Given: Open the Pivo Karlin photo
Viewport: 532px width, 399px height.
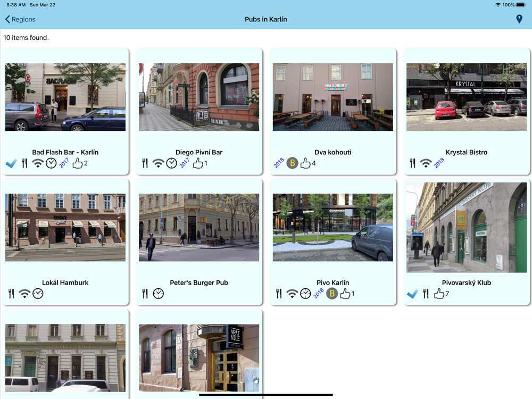Looking at the screenshot, I should click(x=333, y=227).
